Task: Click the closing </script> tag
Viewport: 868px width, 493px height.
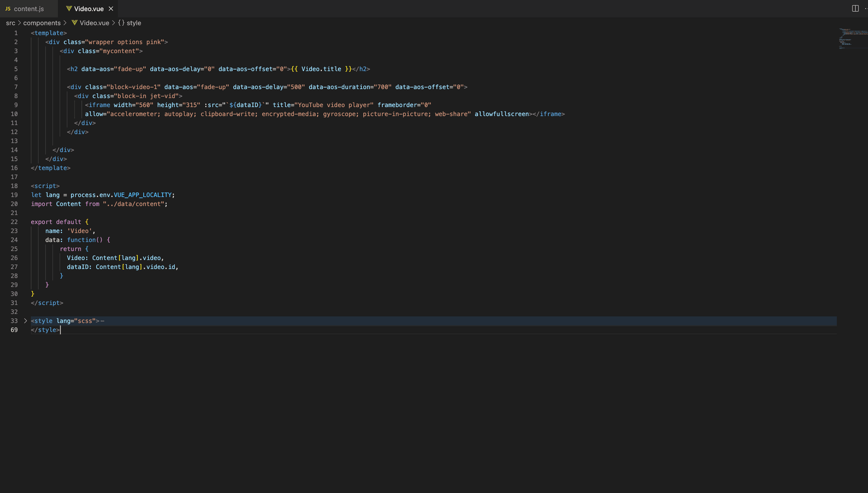Action: click(47, 303)
